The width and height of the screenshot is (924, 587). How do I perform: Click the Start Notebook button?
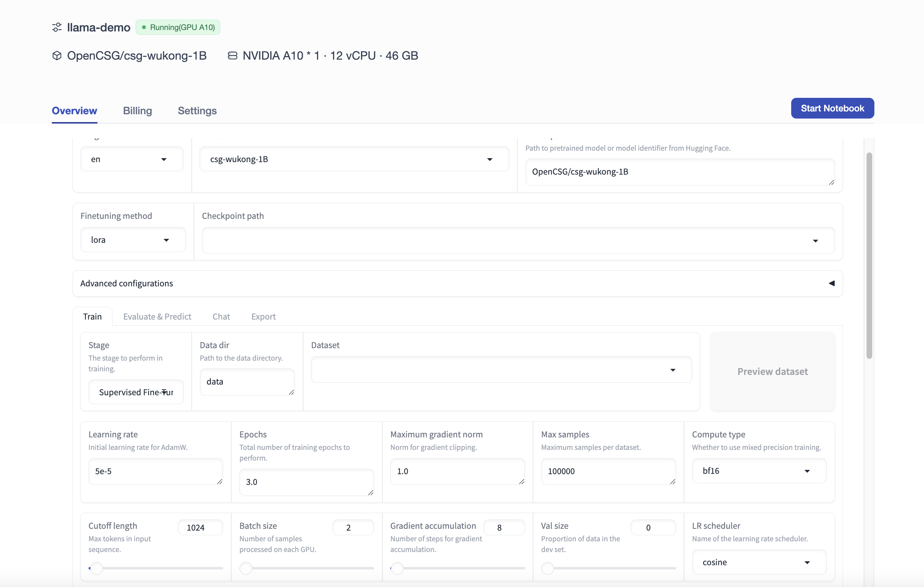832,108
